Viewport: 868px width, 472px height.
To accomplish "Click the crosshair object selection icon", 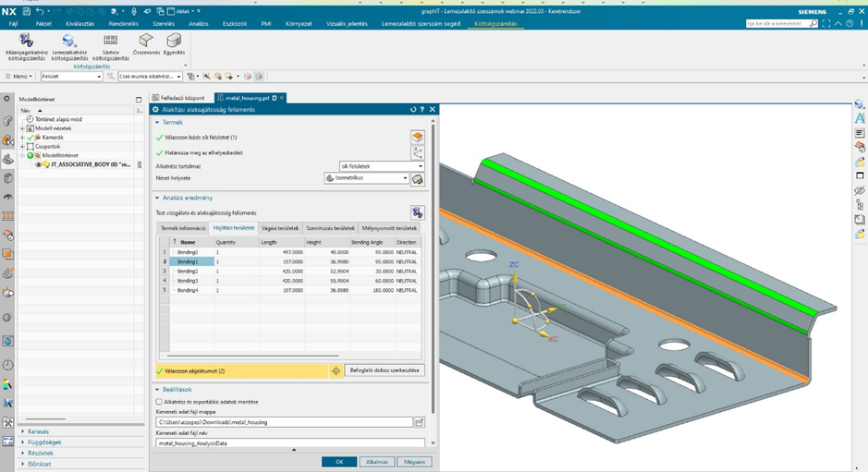I will [336, 370].
